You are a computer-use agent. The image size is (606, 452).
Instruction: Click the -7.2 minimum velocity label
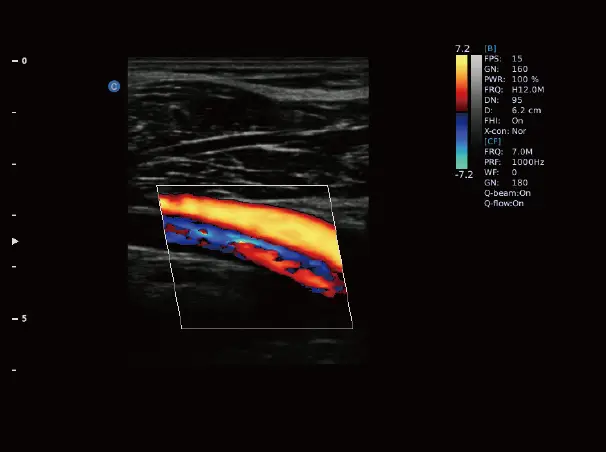point(462,174)
